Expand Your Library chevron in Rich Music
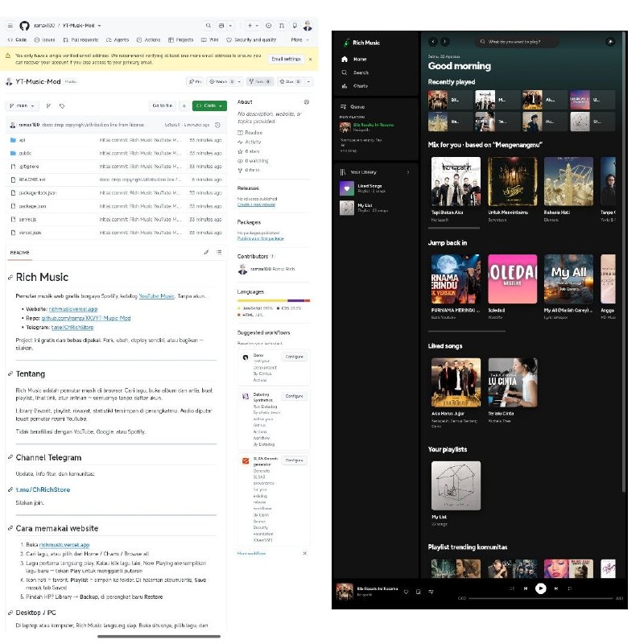Screen dimensions: 644x644 point(408,172)
